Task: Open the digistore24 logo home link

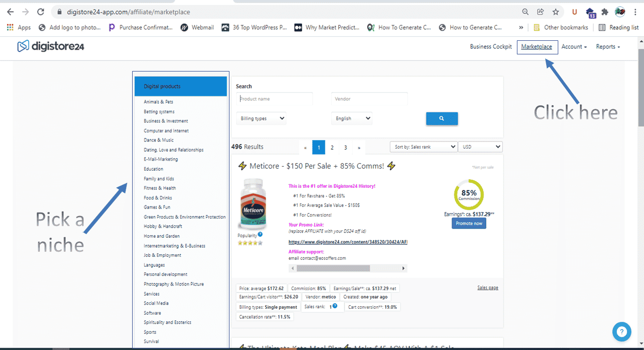Action: click(x=50, y=46)
